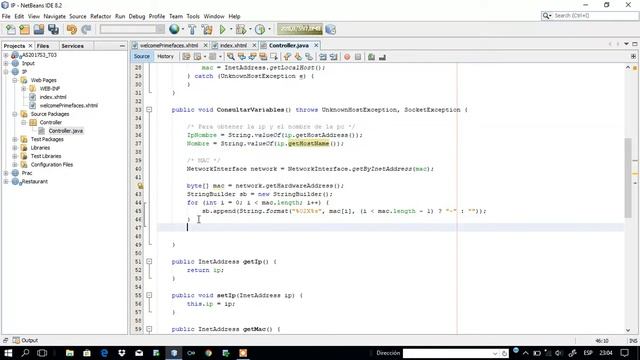Select index.xhtml in the project tree
Screen dimensions: 640x360
pyautogui.click(x=53, y=97)
